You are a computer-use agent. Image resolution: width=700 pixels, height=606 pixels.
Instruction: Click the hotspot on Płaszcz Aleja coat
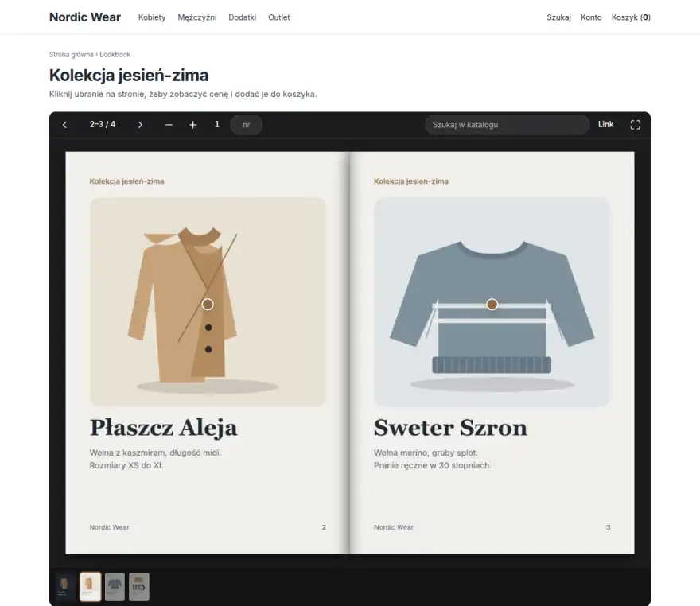208,305
